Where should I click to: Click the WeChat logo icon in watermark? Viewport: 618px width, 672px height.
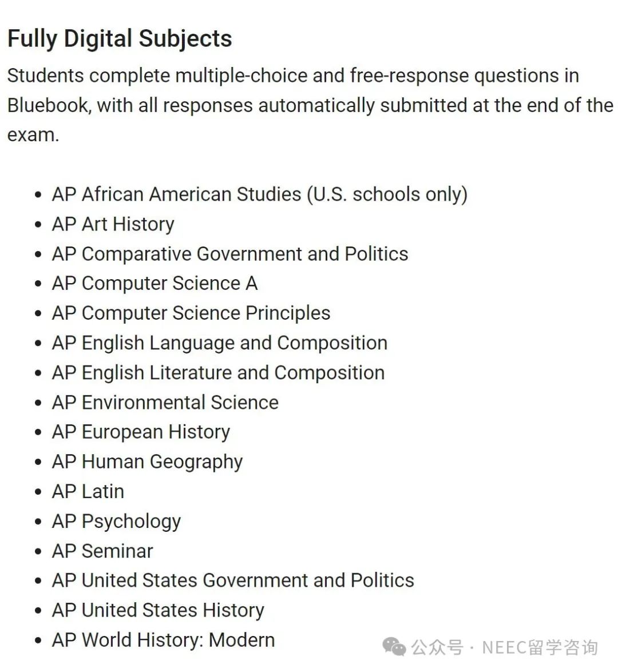[x=394, y=647]
